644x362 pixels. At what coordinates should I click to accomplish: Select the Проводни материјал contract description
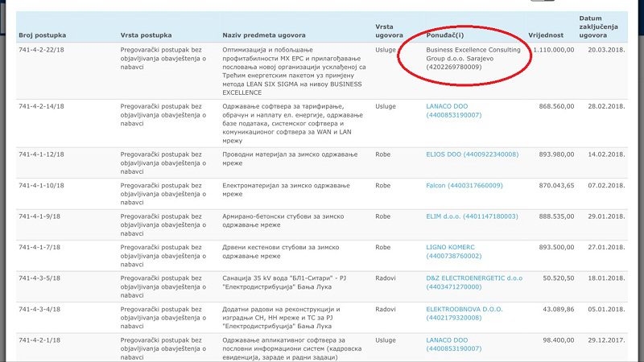pos(290,158)
